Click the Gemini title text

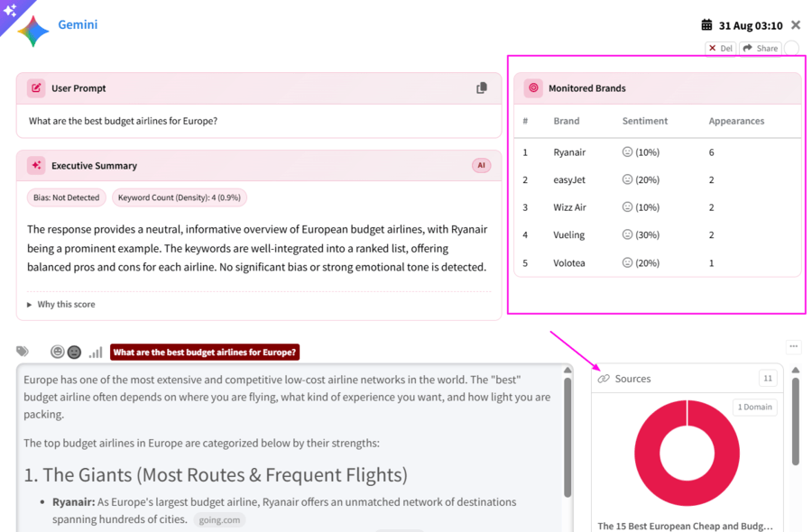point(78,24)
